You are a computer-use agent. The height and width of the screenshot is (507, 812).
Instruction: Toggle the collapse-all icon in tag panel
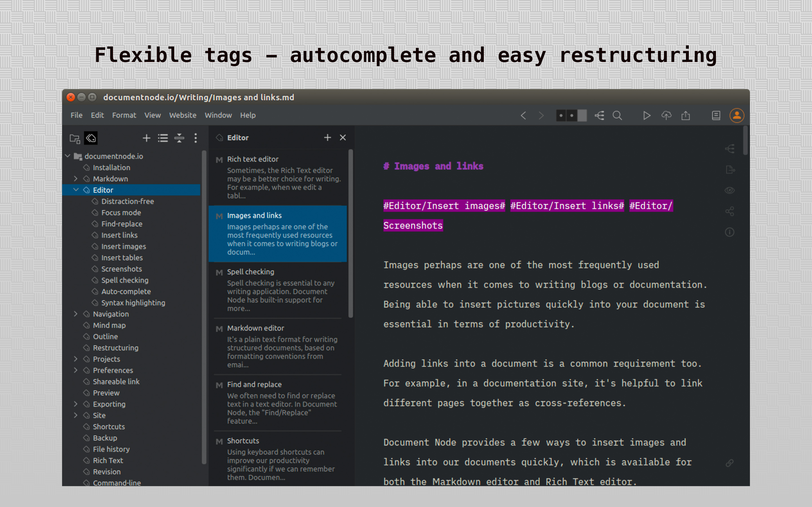point(180,138)
